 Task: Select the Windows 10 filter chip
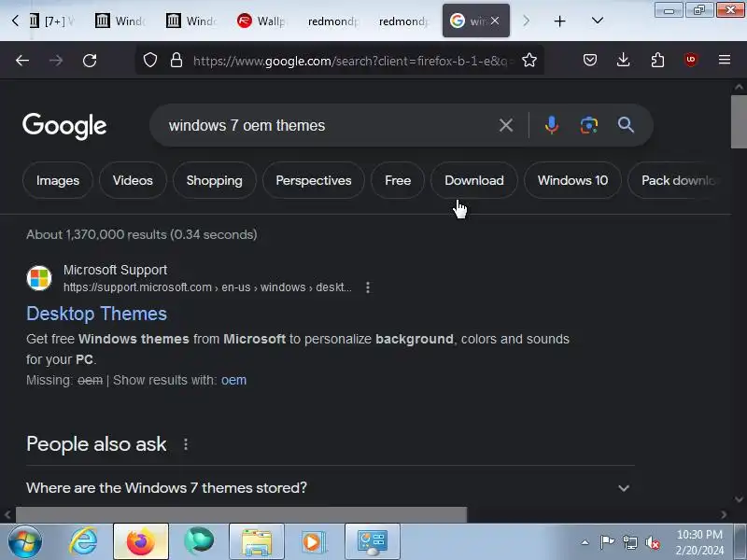click(x=572, y=180)
